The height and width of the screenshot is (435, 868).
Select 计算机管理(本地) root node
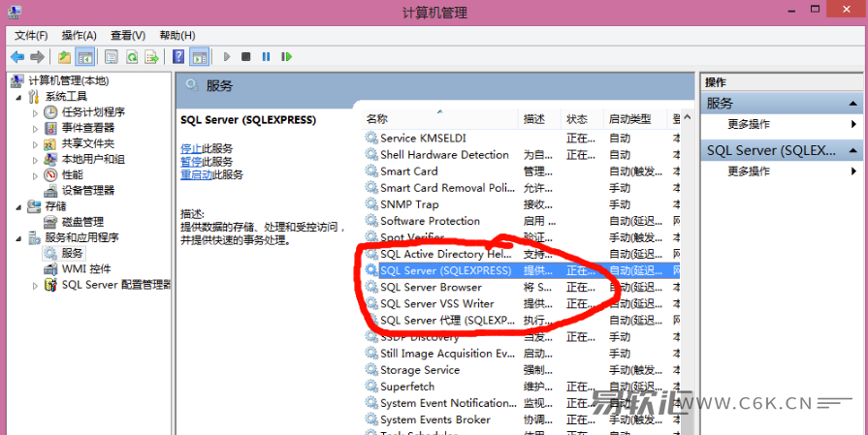(69, 80)
